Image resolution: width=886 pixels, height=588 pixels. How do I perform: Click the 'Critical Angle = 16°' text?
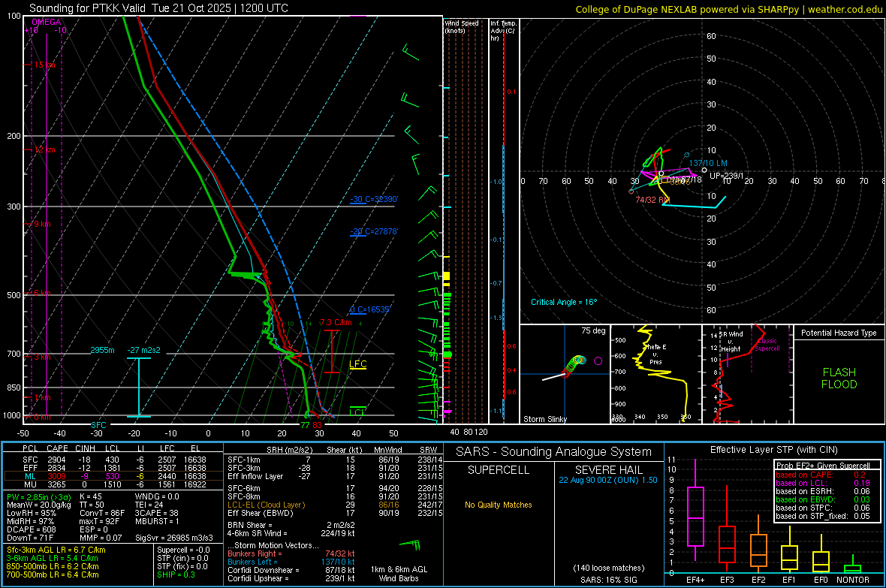[564, 302]
